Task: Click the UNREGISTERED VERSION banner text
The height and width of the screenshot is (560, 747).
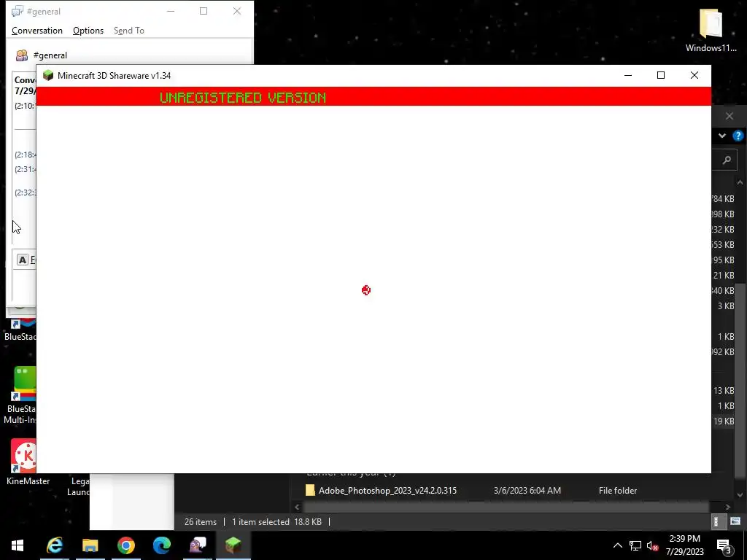Action: 243,98
